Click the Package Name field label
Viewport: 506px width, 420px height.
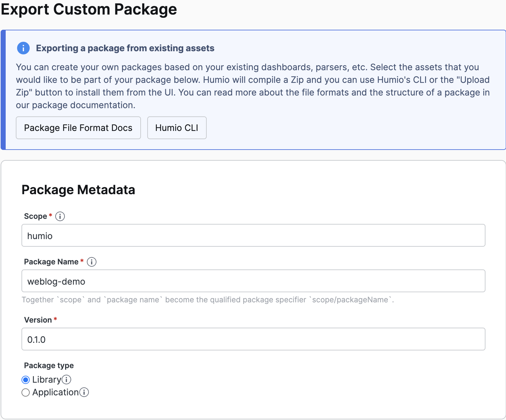[51, 262]
